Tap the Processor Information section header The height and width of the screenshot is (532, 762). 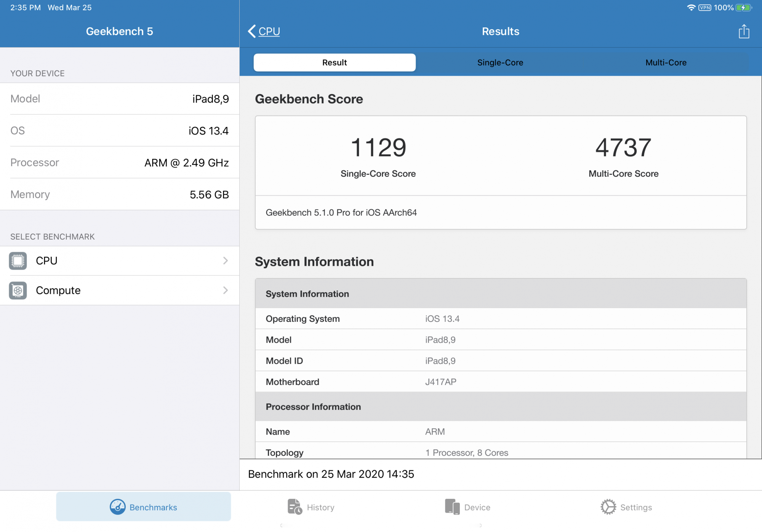pyautogui.click(x=501, y=407)
